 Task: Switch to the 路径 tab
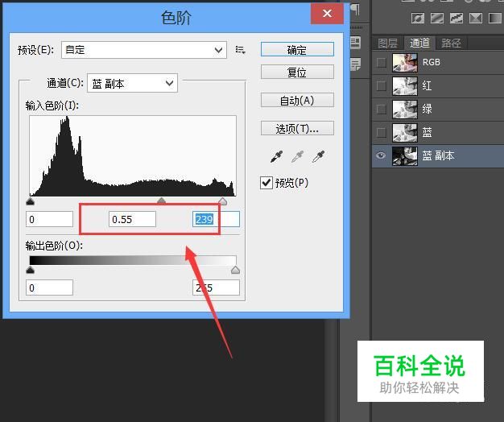coord(451,43)
